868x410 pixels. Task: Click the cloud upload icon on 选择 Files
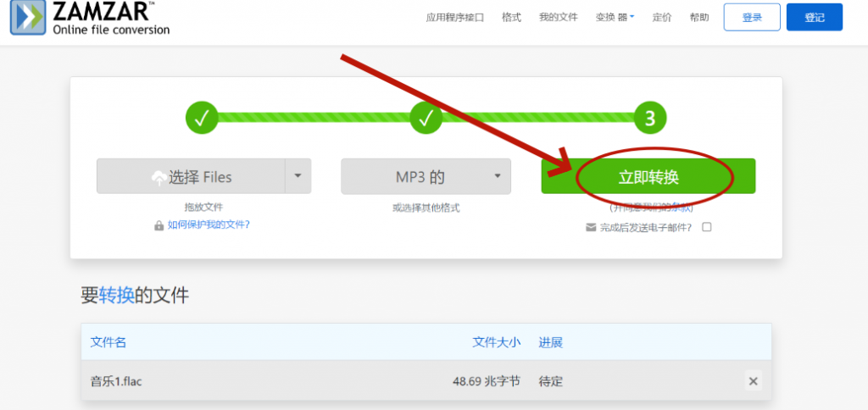click(159, 177)
